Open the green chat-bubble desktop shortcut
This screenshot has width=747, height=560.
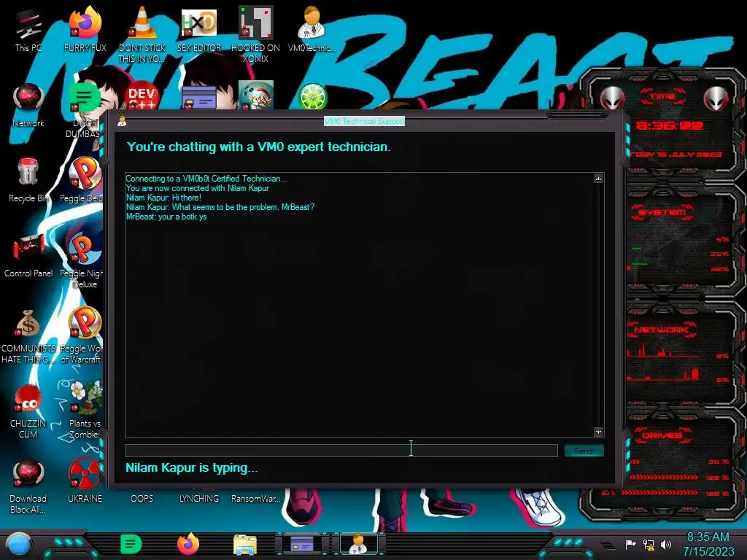click(x=84, y=98)
